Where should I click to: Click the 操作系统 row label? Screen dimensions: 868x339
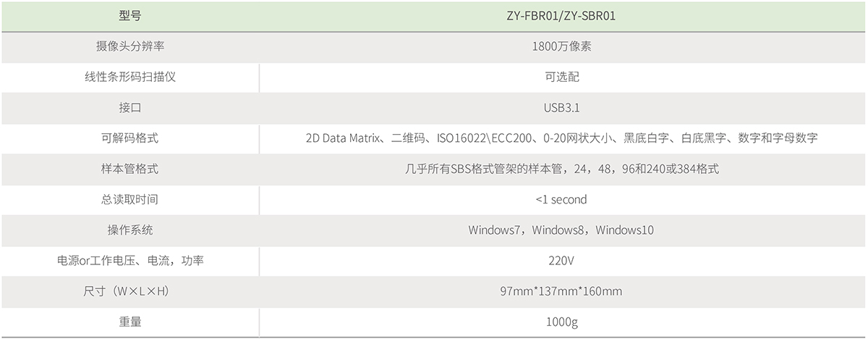pos(130,230)
